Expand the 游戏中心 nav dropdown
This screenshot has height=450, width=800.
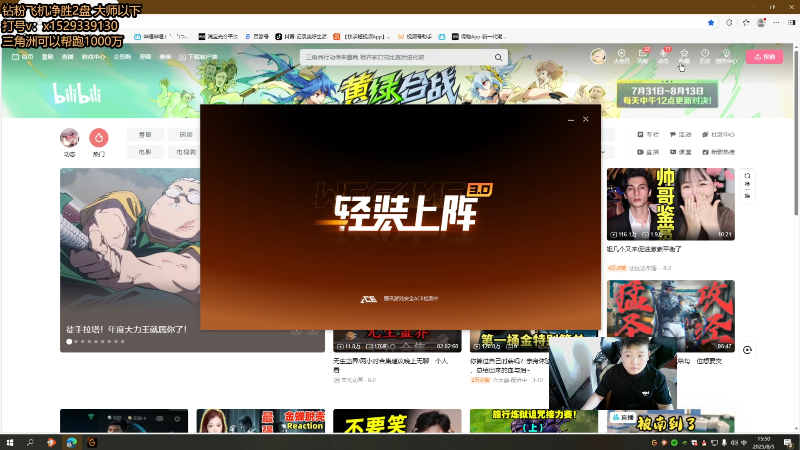coord(93,57)
